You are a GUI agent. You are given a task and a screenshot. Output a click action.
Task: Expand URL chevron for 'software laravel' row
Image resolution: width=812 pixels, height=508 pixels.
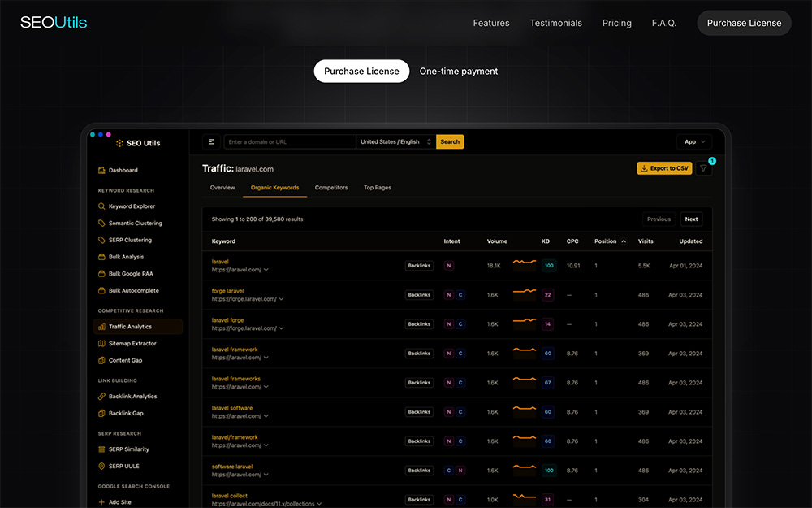[x=266, y=475]
